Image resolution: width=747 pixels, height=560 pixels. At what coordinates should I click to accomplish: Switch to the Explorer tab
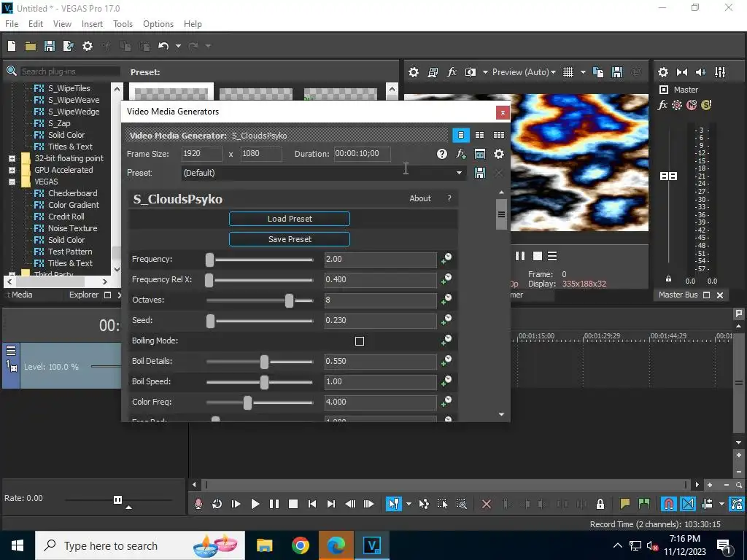point(84,295)
